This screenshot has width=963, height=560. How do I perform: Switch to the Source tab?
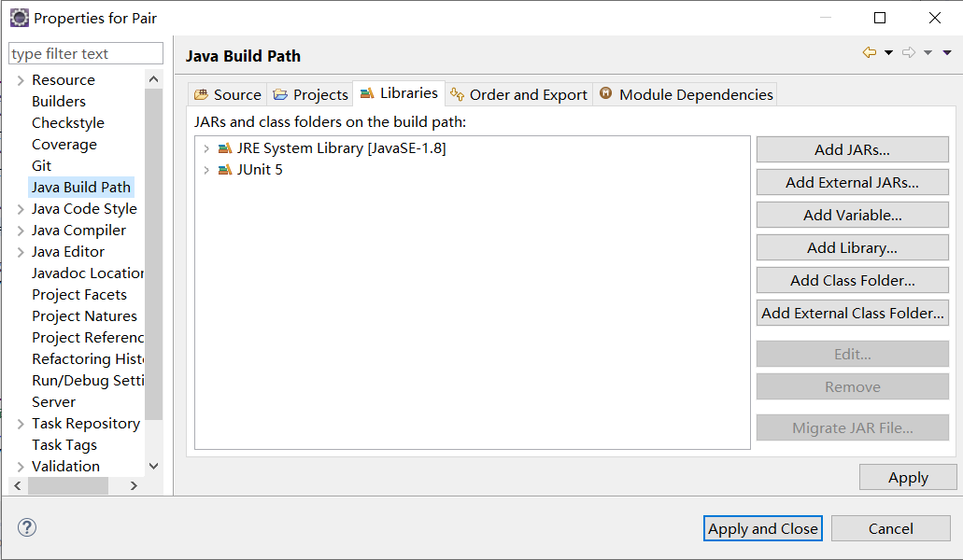coord(228,94)
